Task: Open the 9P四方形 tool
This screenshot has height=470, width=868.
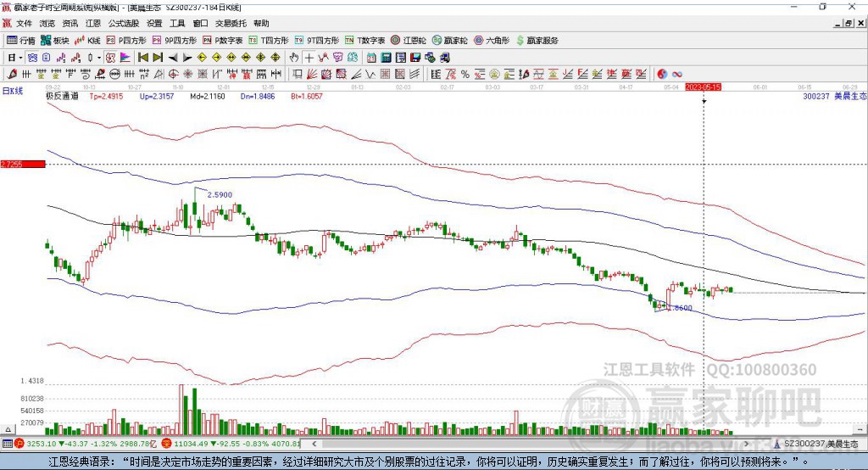Action: 175,41
